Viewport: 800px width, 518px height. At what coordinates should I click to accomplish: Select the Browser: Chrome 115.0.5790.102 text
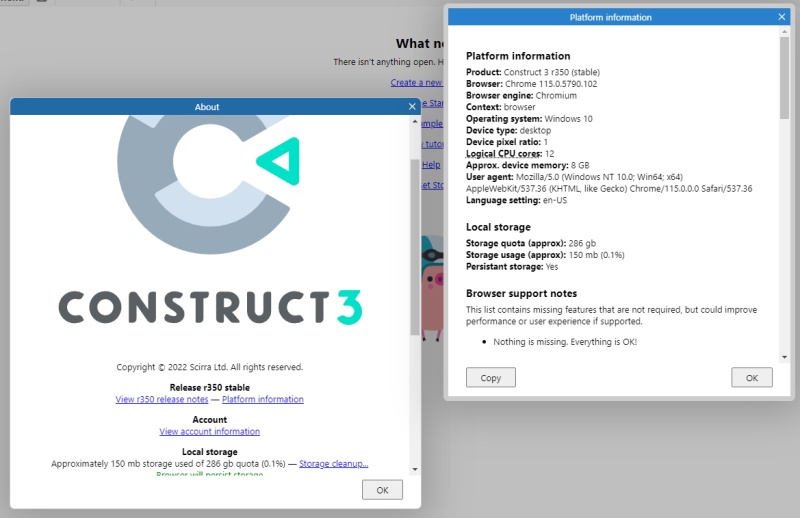pyautogui.click(x=531, y=84)
